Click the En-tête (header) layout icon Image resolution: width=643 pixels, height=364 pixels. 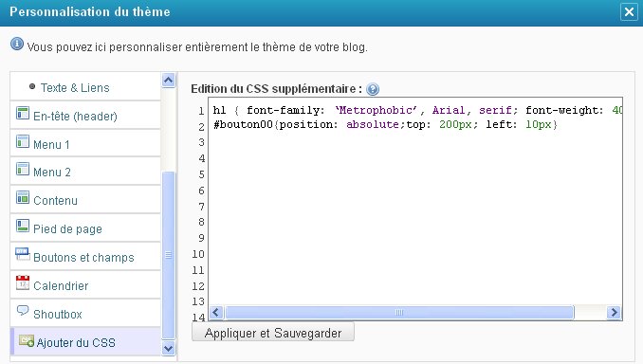[23, 113]
